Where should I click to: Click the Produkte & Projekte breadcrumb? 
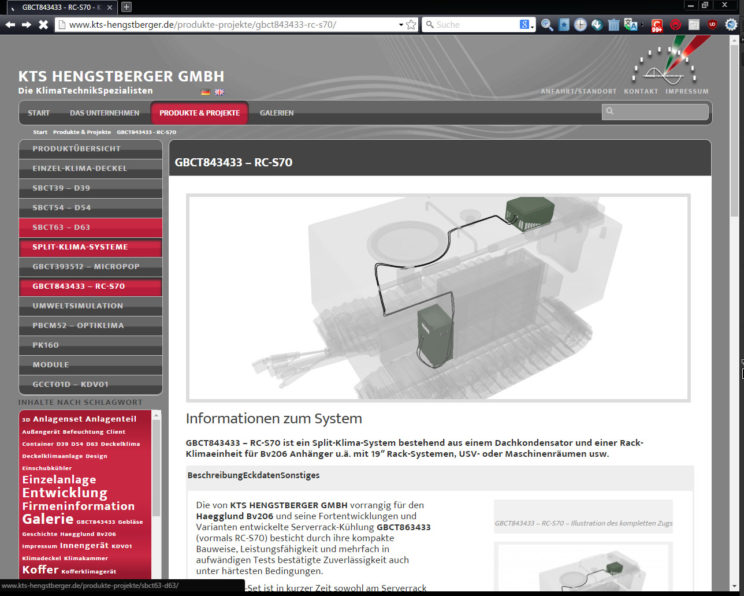coord(82,132)
